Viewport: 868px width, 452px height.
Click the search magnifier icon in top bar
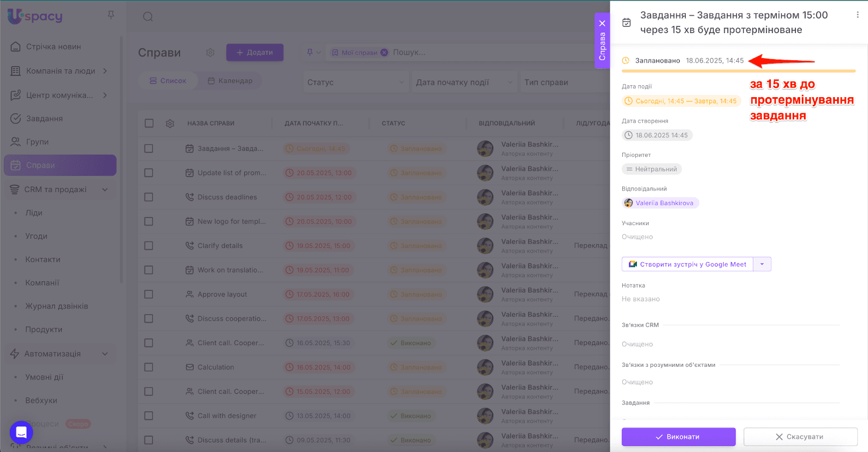148,17
